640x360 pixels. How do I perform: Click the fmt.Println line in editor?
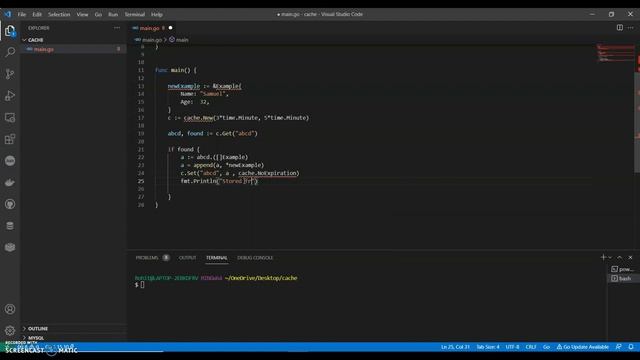coord(219,181)
